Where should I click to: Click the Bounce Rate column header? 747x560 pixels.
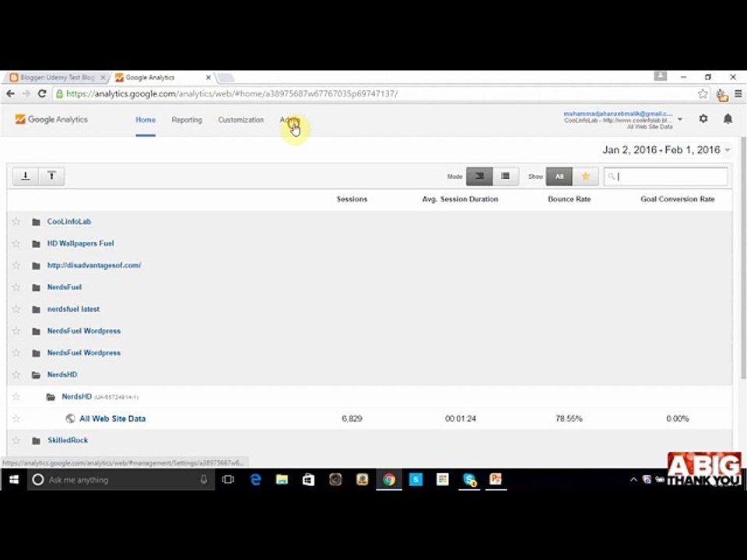pos(569,199)
